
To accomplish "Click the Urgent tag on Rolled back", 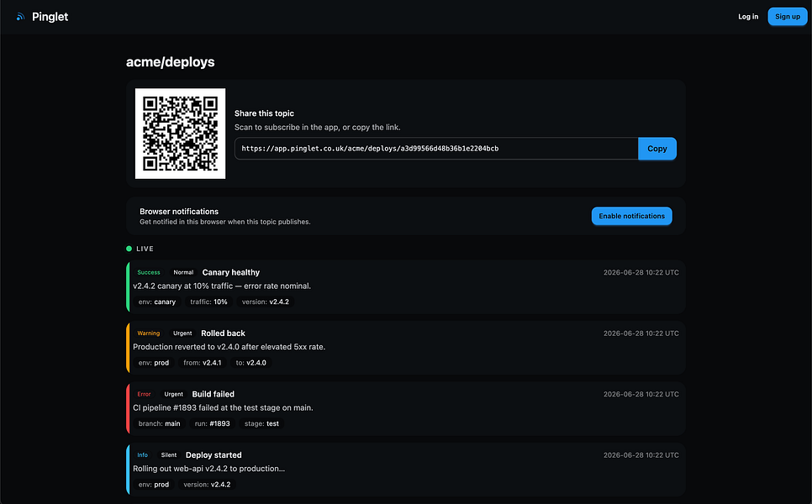I will pos(182,333).
